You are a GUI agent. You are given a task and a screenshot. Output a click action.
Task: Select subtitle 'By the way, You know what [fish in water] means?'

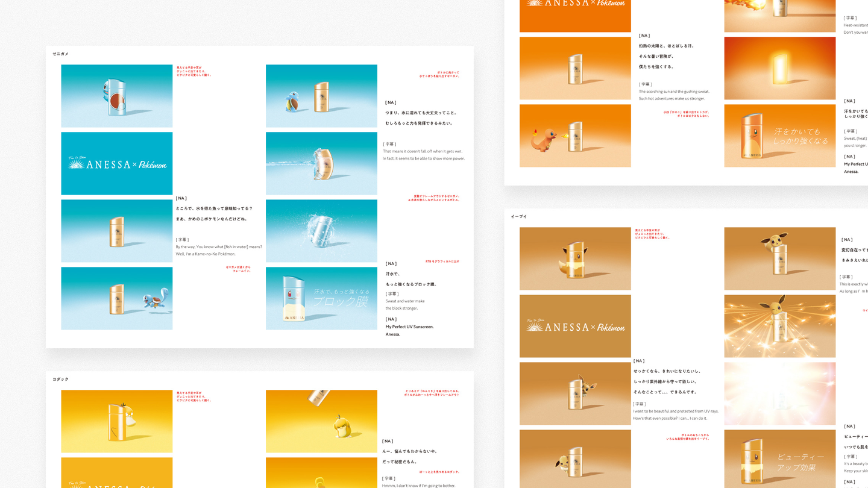point(219,247)
